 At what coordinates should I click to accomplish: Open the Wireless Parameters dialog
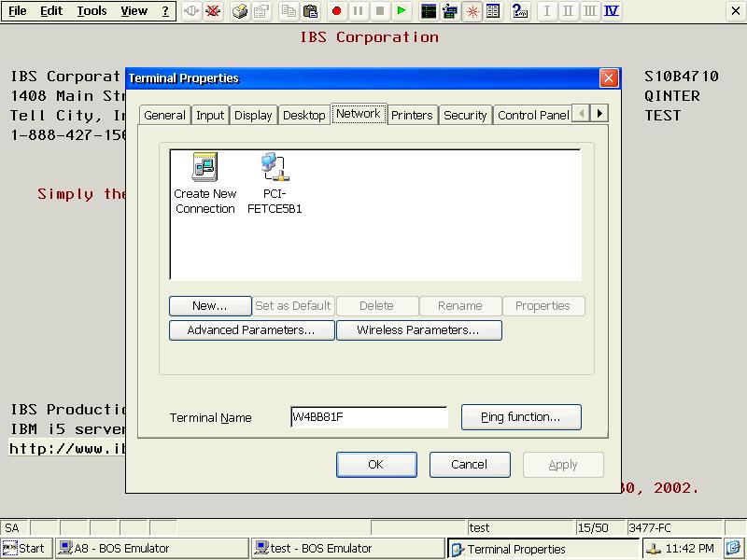coord(418,330)
